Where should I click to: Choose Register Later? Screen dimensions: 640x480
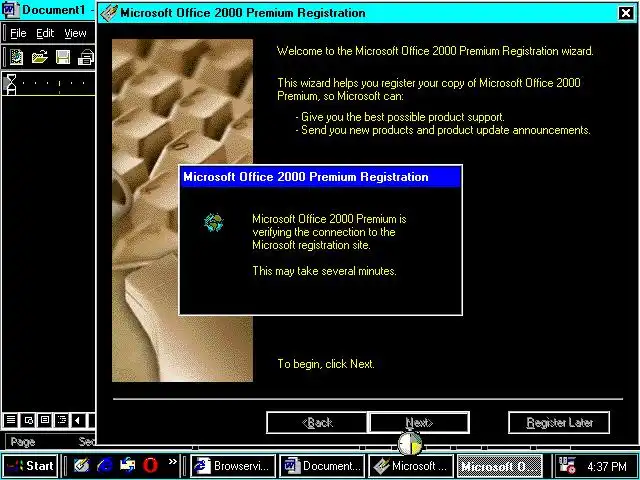(559, 422)
